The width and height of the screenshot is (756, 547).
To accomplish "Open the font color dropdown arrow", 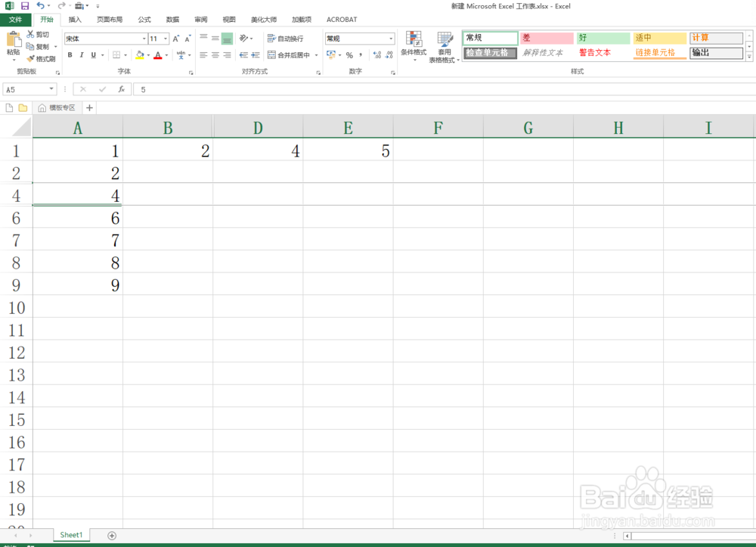I will (x=167, y=55).
